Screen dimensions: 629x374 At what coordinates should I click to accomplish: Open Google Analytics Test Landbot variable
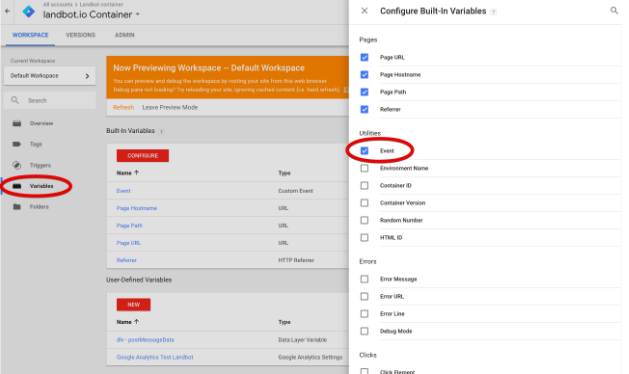point(155,357)
